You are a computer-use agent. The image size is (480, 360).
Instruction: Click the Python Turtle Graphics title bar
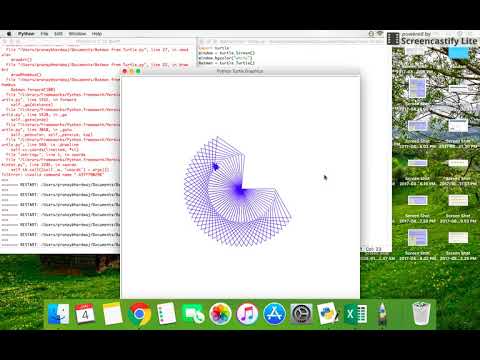click(240, 71)
